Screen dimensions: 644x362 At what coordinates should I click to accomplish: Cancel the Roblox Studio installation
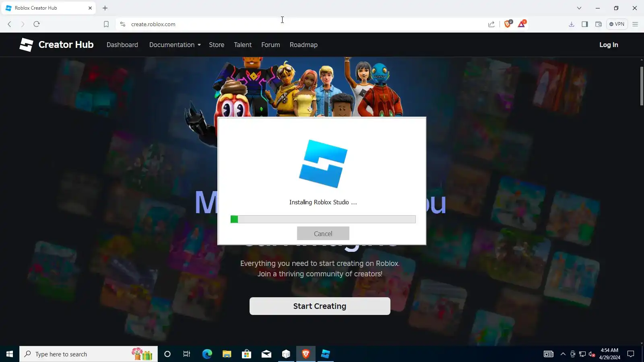[323, 233]
